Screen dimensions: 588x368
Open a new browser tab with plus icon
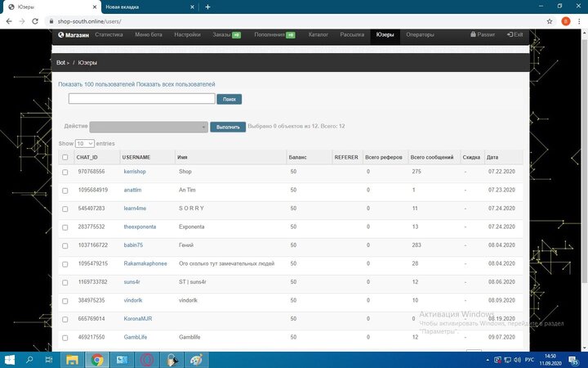[x=207, y=7]
